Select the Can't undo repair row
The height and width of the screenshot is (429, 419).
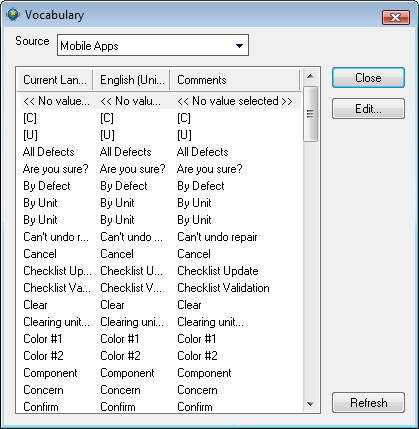tap(161, 237)
